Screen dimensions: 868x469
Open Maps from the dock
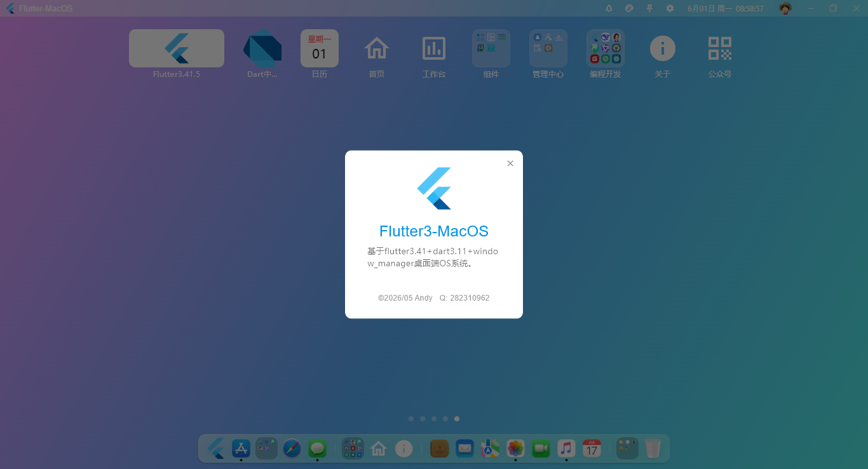(x=490, y=449)
